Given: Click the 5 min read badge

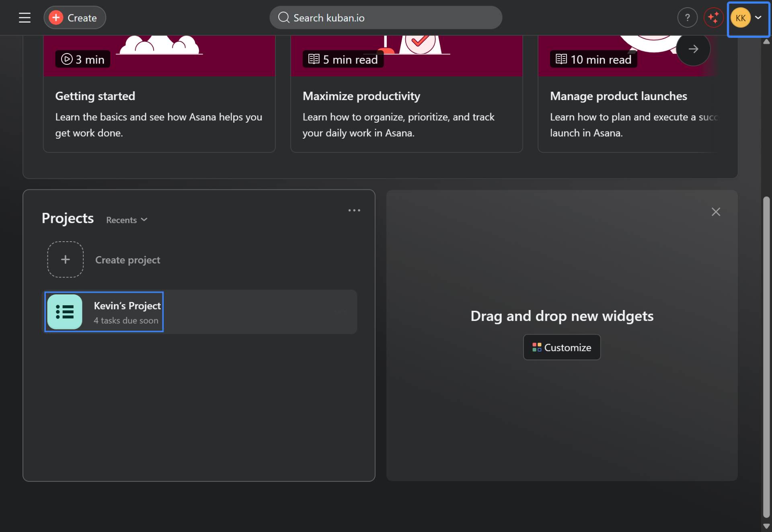Looking at the screenshot, I should [343, 60].
